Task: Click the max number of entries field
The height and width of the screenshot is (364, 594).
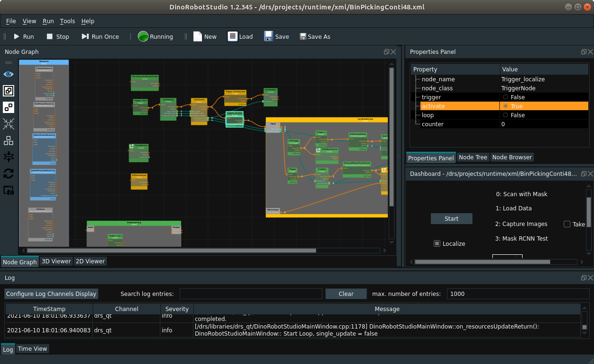Action: 518,294
